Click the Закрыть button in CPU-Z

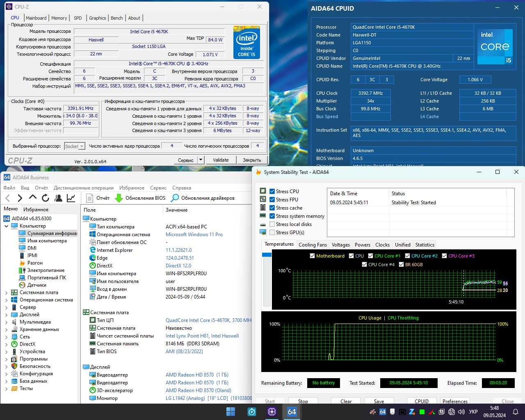pyautogui.click(x=252, y=160)
